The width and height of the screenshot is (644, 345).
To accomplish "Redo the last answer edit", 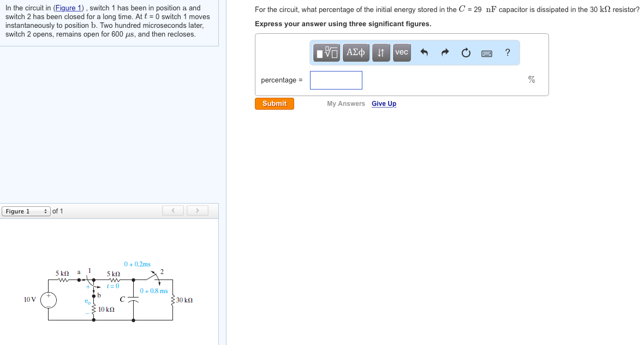I will 444,52.
